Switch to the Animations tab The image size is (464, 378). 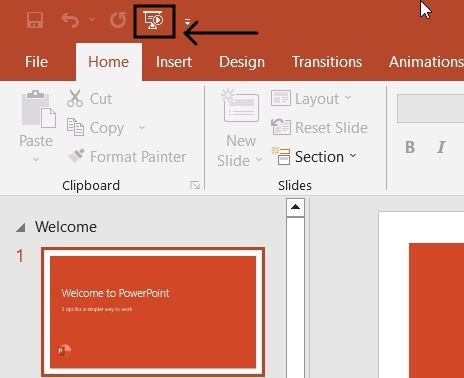(x=426, y=62)
